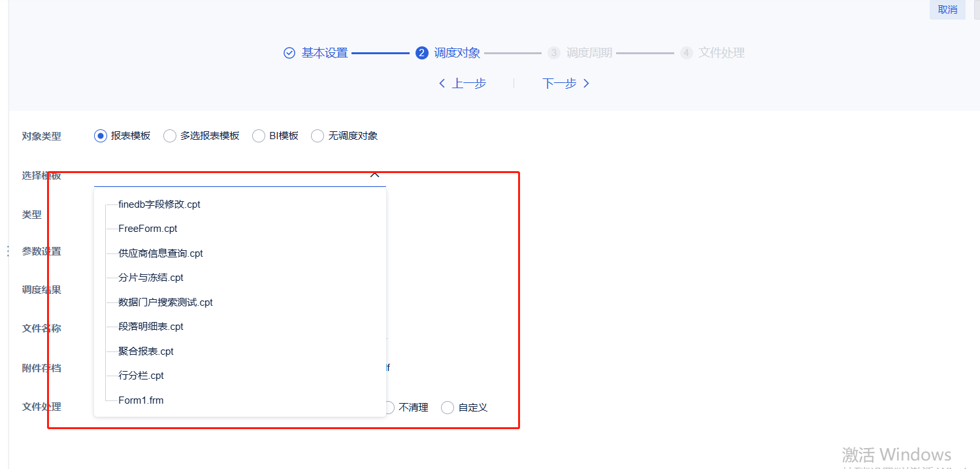Open the 调度周期 step
Image resolution: width=980 pixels, height=469 pixels.
[x=589, y=53]
